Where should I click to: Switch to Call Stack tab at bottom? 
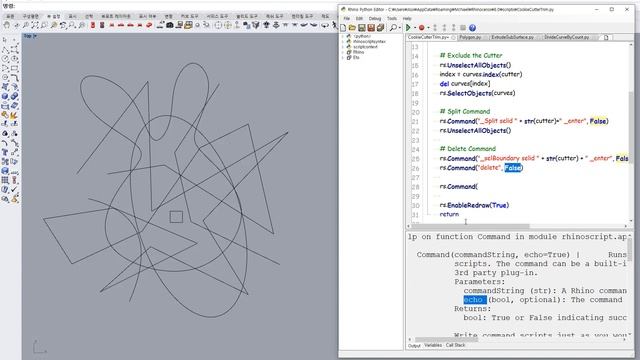[455, 345]
